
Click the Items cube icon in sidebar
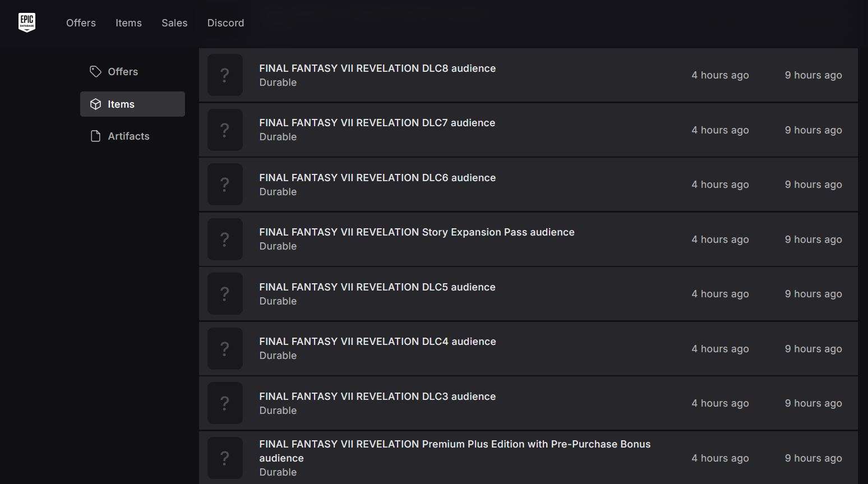[x=95, y=104]
